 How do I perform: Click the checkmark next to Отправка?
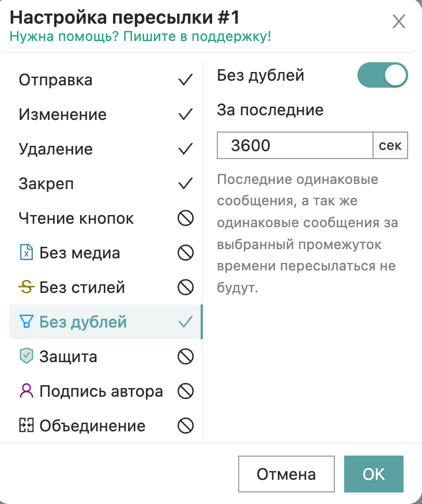pyautogui.click(x=185, y=80)
